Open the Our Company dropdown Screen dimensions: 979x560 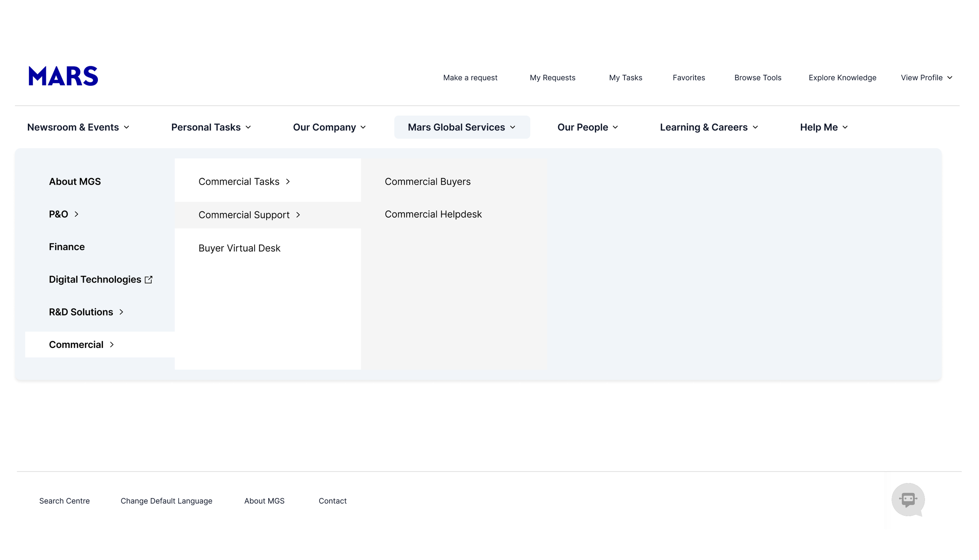329,127
